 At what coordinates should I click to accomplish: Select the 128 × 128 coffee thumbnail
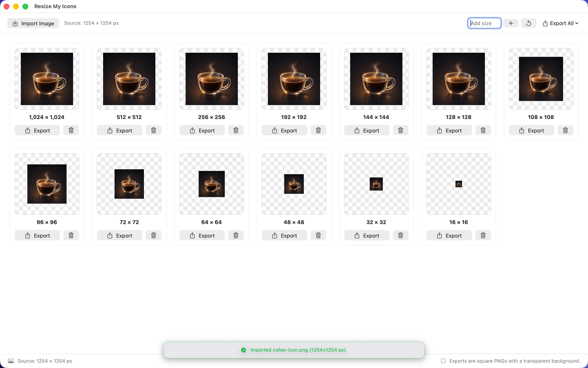tap(459, 79)
